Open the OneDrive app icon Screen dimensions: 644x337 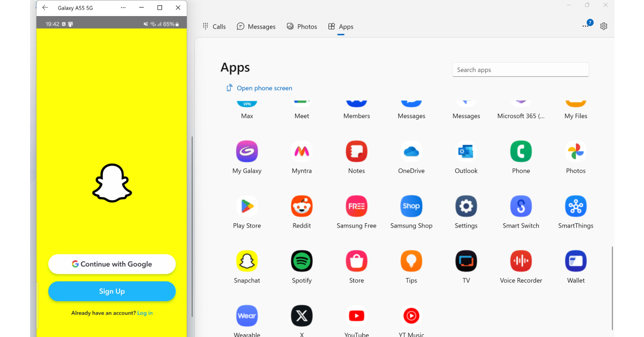tap(411, 151)
